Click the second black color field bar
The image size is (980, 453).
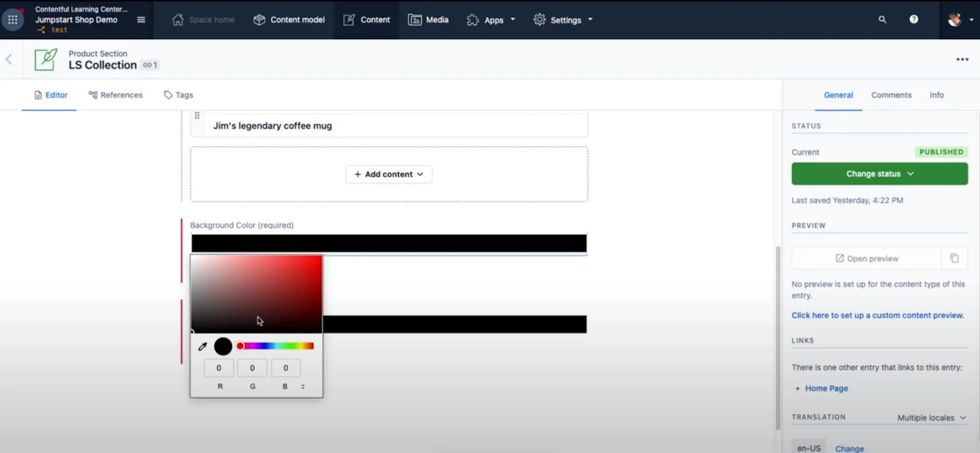[x=454, y=324]
